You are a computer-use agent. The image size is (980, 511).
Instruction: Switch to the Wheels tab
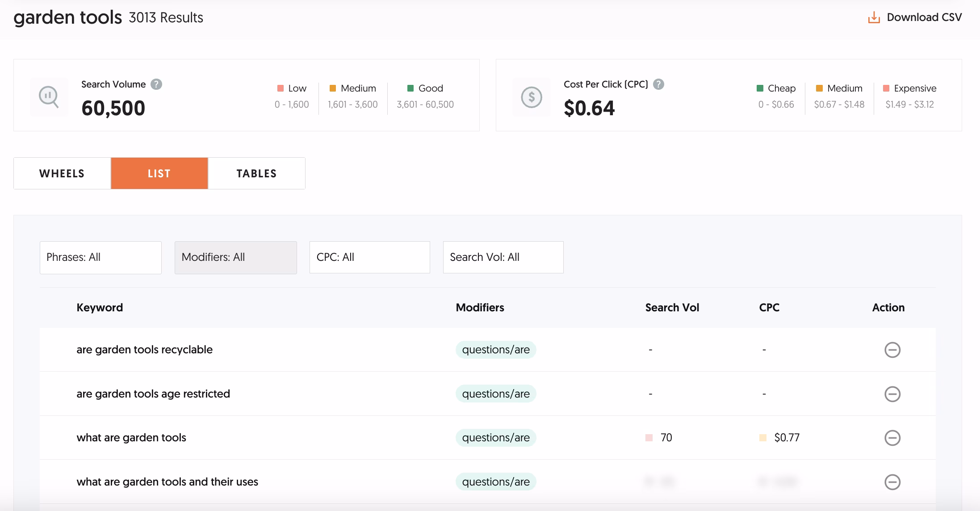point(62,173)
